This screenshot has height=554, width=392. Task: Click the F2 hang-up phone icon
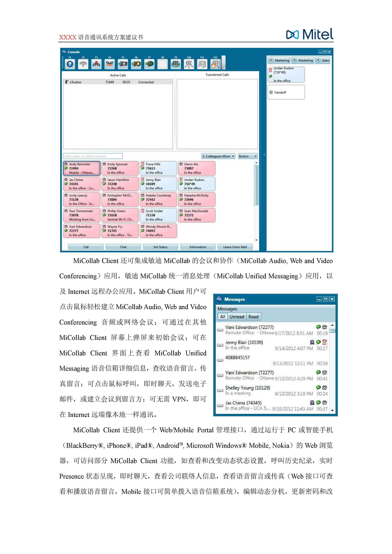[x=83, y=64]
